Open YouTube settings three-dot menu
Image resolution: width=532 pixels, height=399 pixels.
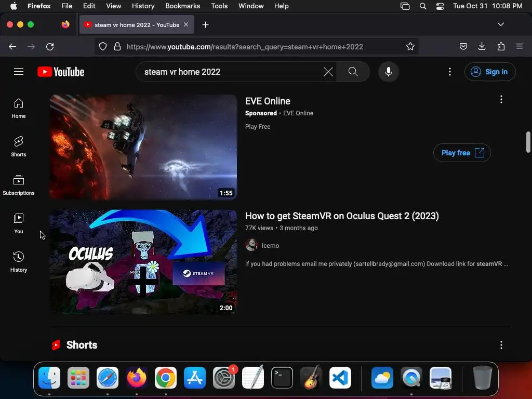pyautogui.click(x=450, y=72)
